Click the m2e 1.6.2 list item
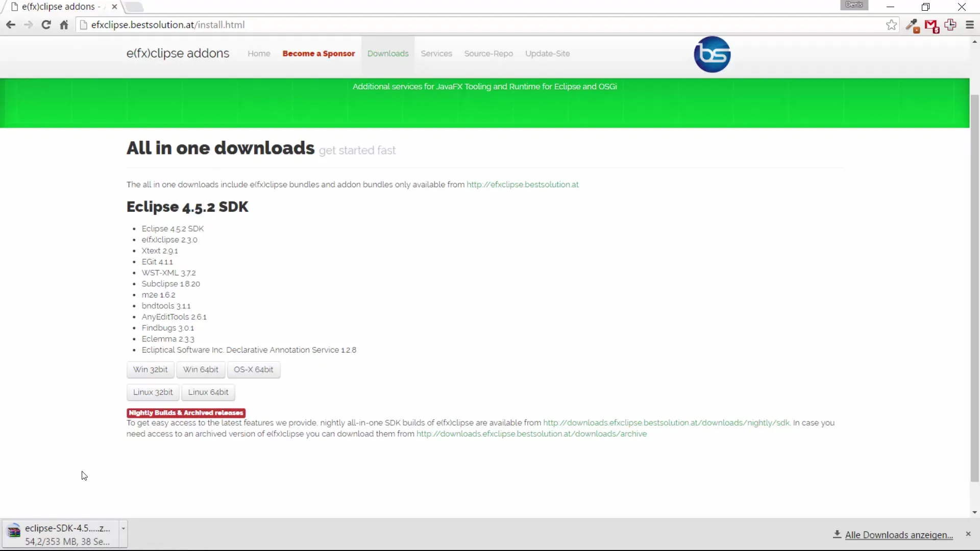This screenshot has height=551, width=980. (x=158, y=295)
